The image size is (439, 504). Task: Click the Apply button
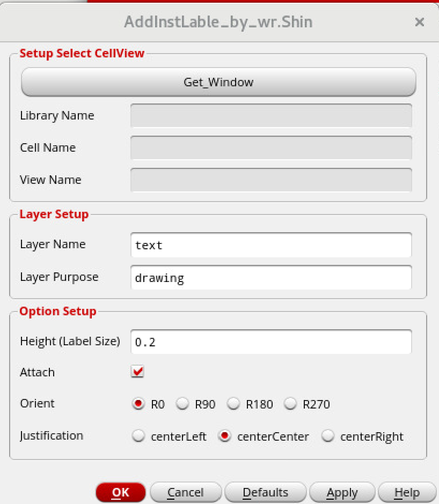click(342, 492)
